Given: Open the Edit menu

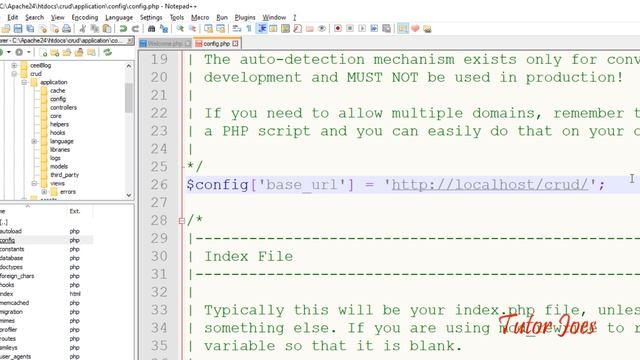Looking at the screenshot, I should (13, 18).
